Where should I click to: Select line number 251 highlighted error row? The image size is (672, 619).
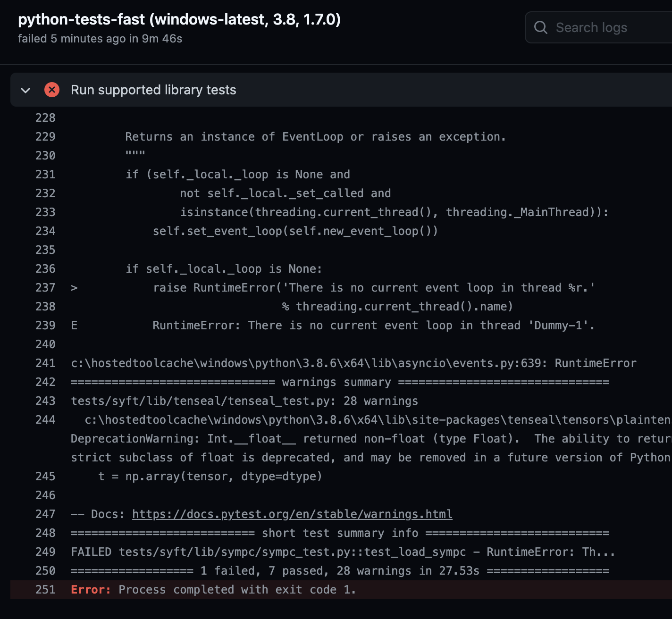[45, 589]
